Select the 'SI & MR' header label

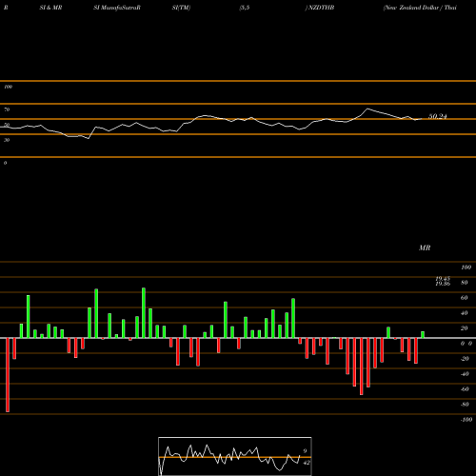coord(50,8)
